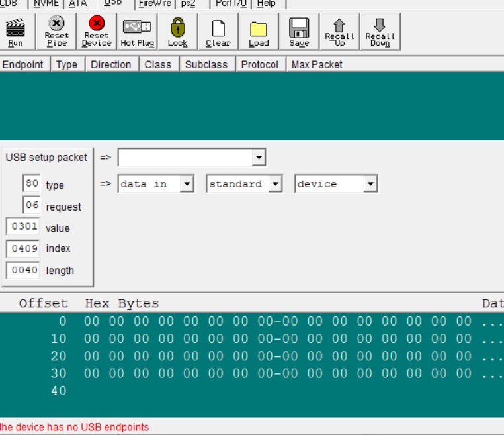This screenshot has height=435, width=504.
Task: Clear the buffer with Clear icon
Action: pyautogui.click(x=218, y=32)
